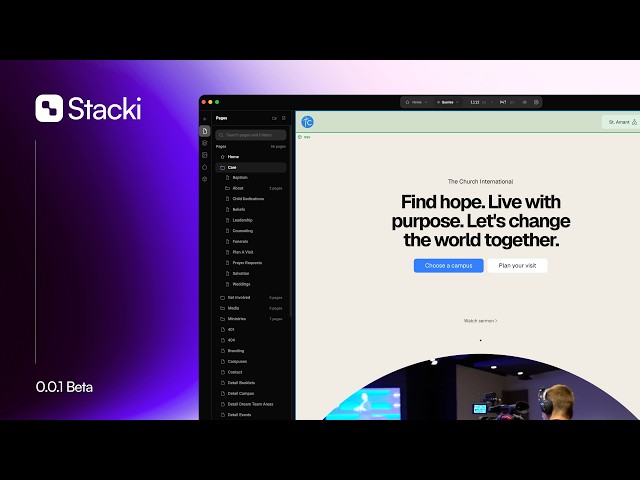Click the Choose a campus button
The height and width of the screenshot is (480, 640).
[x=449, y=266]
